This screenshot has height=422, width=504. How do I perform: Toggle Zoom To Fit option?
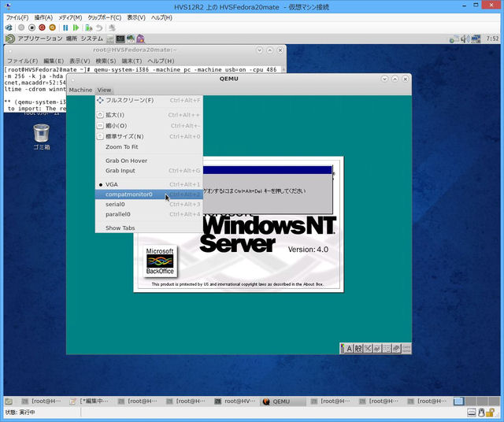click(x=149, y=147)
